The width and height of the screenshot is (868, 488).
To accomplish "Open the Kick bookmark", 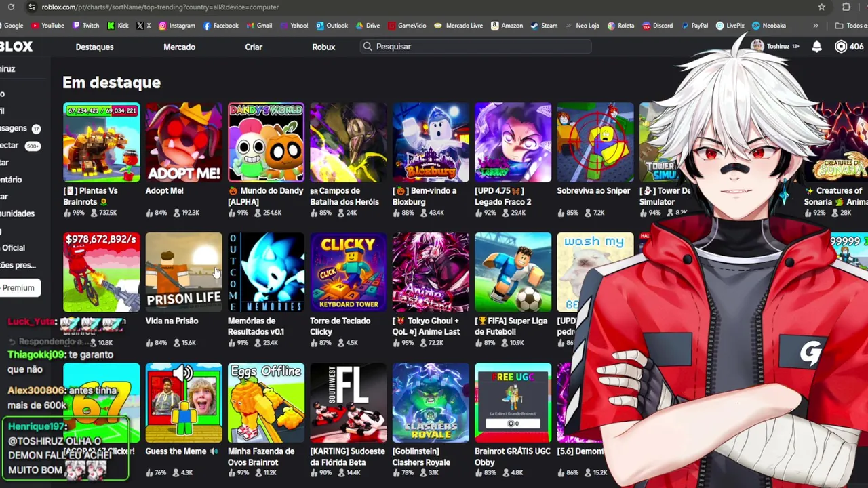I will pos(117,26).
